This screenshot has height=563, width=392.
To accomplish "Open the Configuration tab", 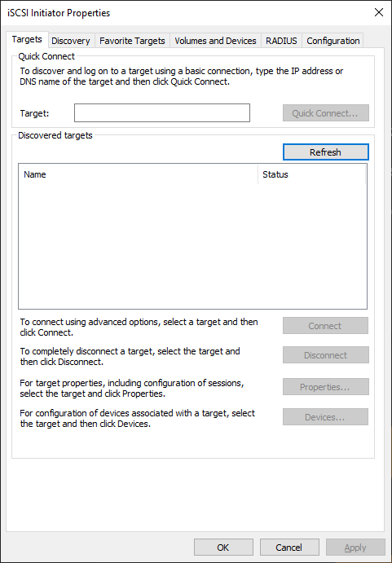I will (x=333, y=41).
